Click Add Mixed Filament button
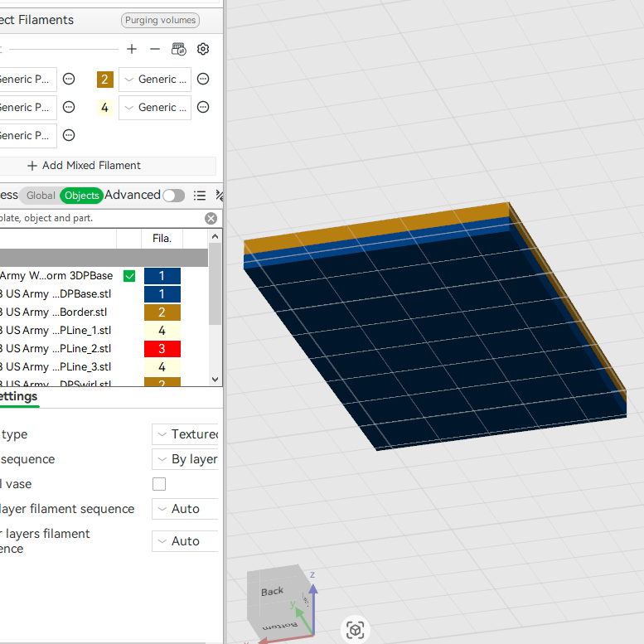The width and height of the screenshot is (644, 644). [85, 166]
